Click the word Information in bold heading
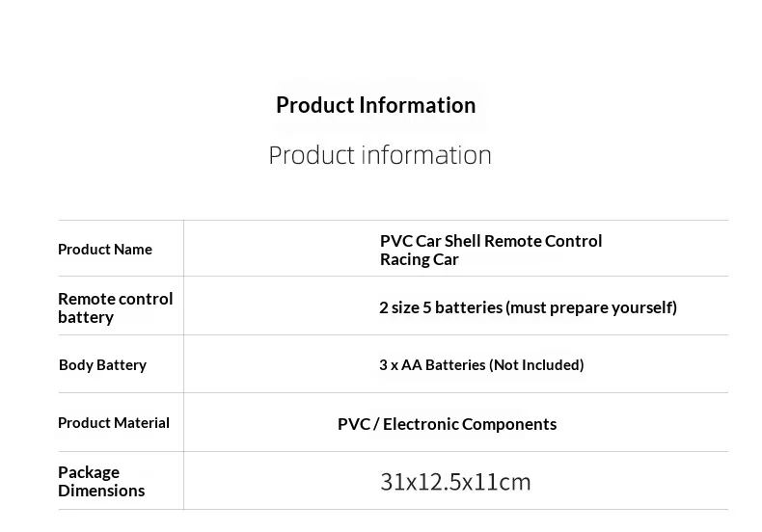Viewport: 762px width, 532px height. 418,105
